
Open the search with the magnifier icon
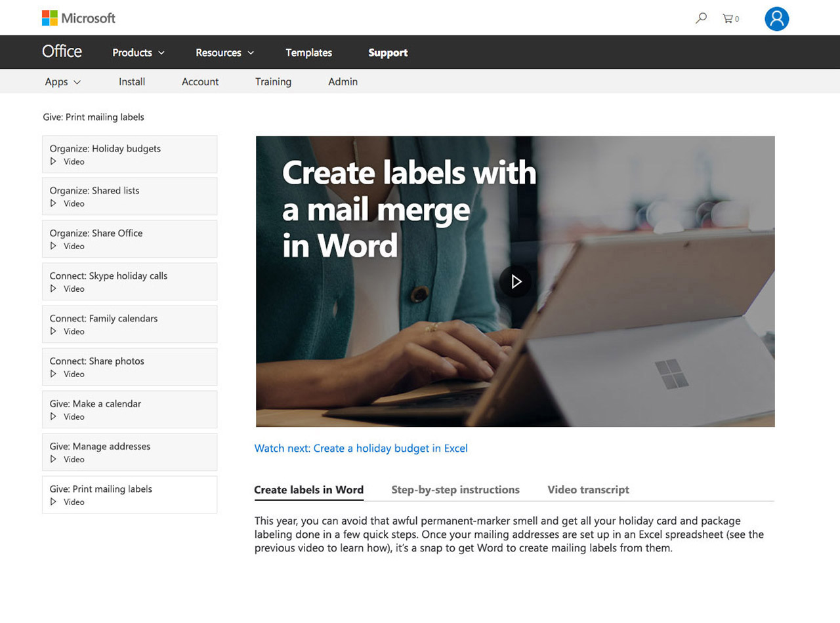(700, 18)
